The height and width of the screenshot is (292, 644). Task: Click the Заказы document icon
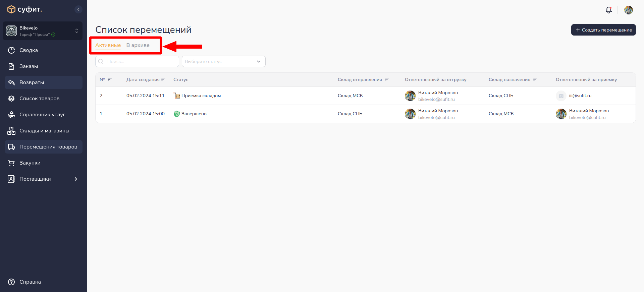click(11, 66)
